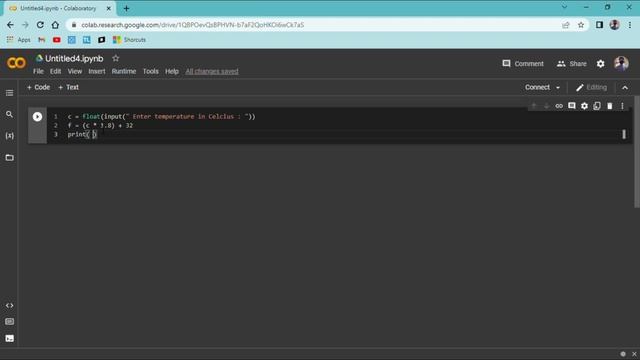Open the Runtime menu
The width and height of the screenshot is (640, 360).
124,71
